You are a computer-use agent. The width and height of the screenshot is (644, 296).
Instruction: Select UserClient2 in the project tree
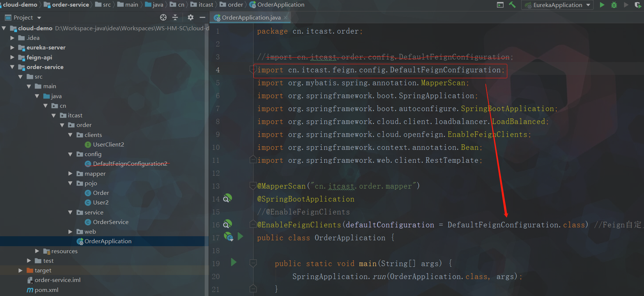pyautogui.click(x=109, y=145)
